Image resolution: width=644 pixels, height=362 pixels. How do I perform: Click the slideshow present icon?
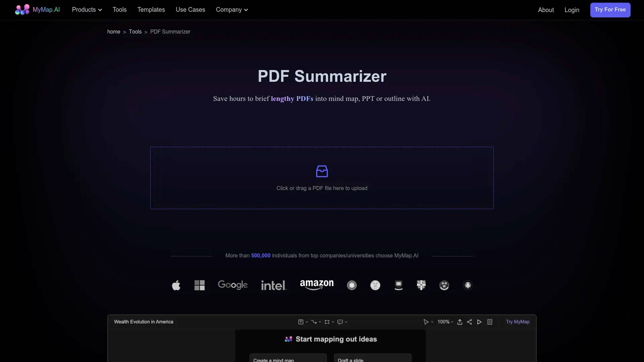tap(479, 322)
